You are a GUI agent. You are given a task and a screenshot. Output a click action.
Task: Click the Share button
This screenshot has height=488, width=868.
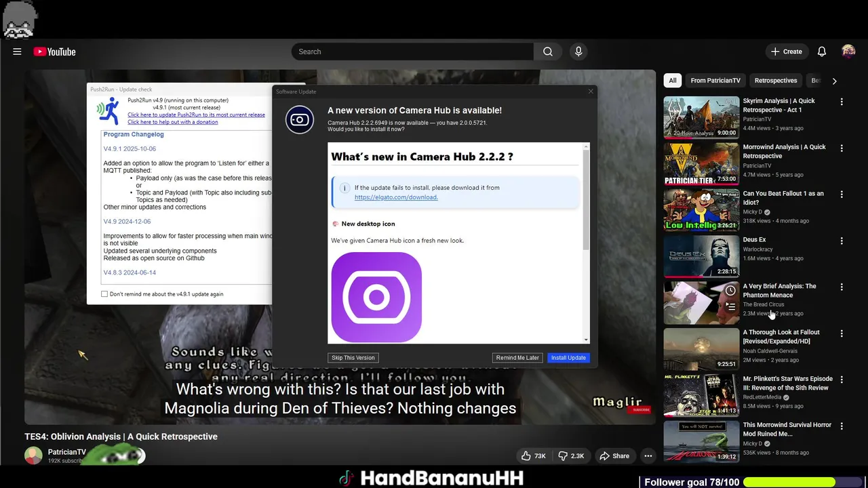614,456
